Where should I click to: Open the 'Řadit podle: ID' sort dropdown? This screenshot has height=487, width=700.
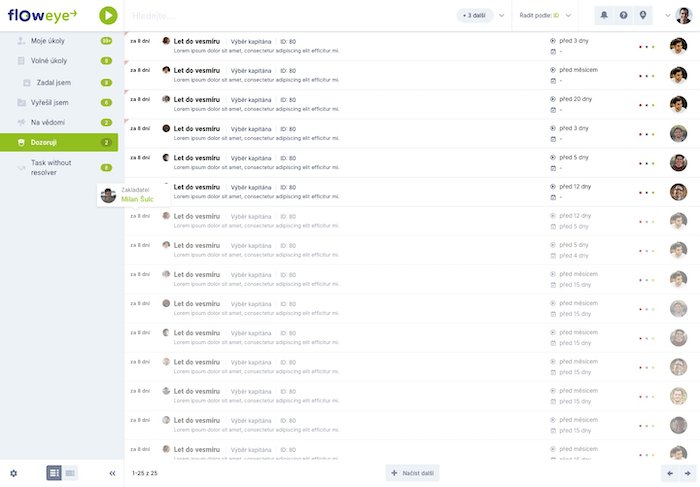pyautogui.click(x=546, y=16)
